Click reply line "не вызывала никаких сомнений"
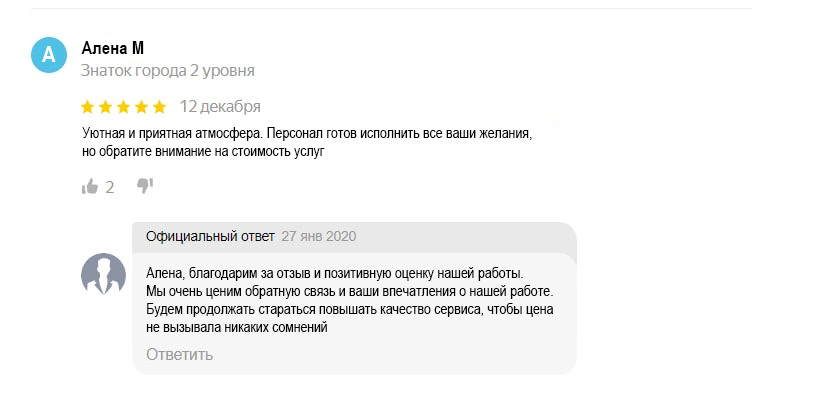The image size is (834, 398). [x=237, y=328]
